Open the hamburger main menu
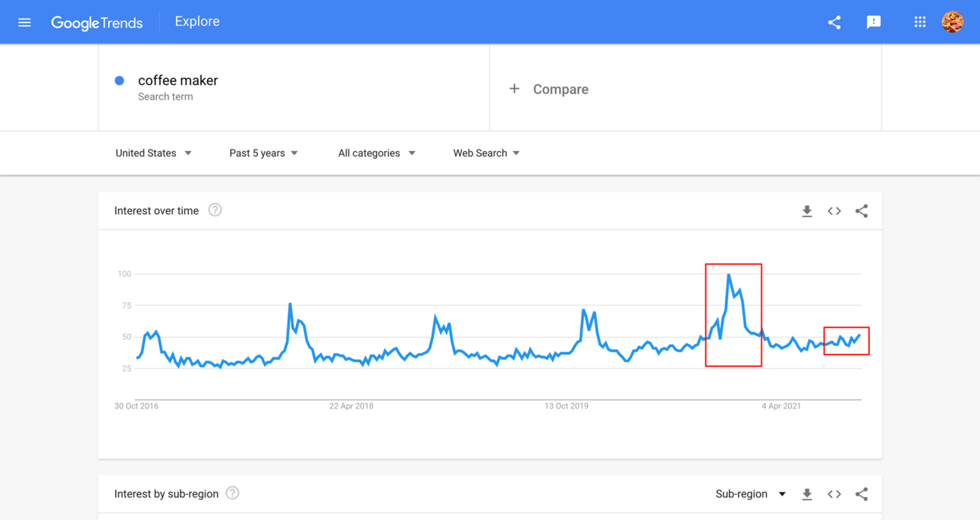980x520 pixels. coord(24,22)
